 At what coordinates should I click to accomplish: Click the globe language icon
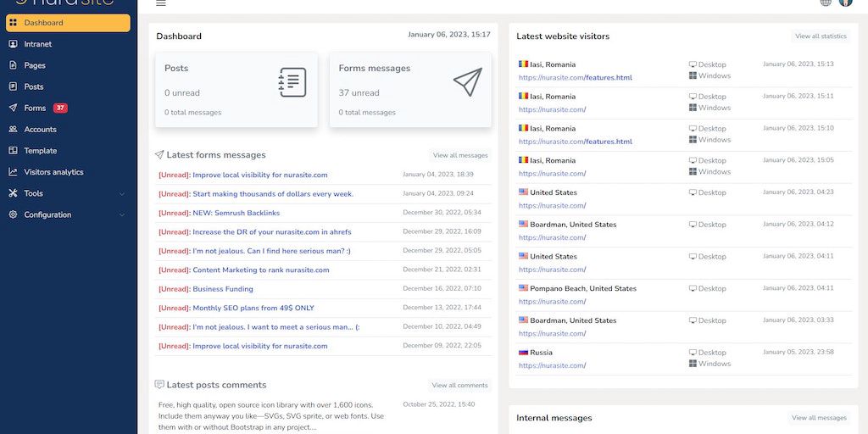tap(825, 3)
